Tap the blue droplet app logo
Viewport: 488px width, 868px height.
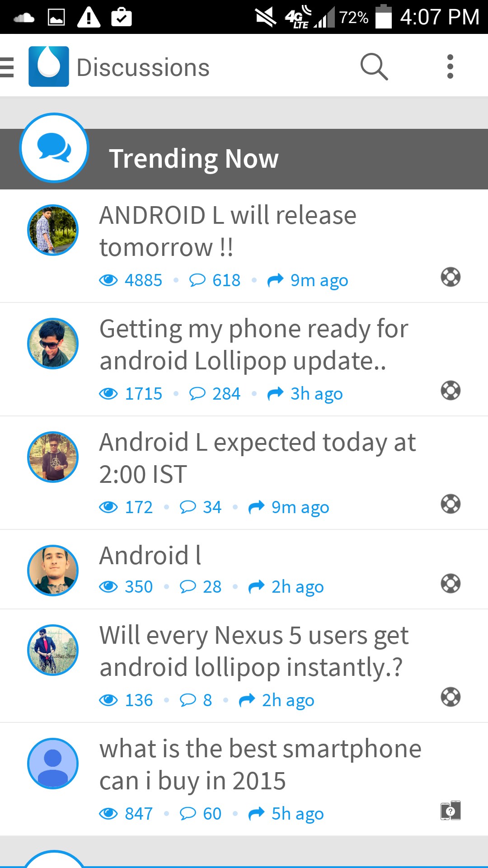click(x=49, y=66)
